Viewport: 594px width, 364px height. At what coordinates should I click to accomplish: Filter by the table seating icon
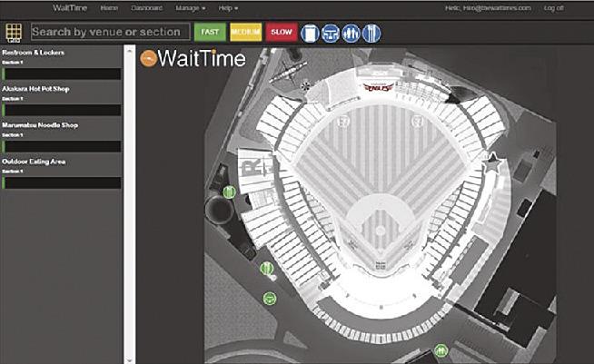[331, 33]
